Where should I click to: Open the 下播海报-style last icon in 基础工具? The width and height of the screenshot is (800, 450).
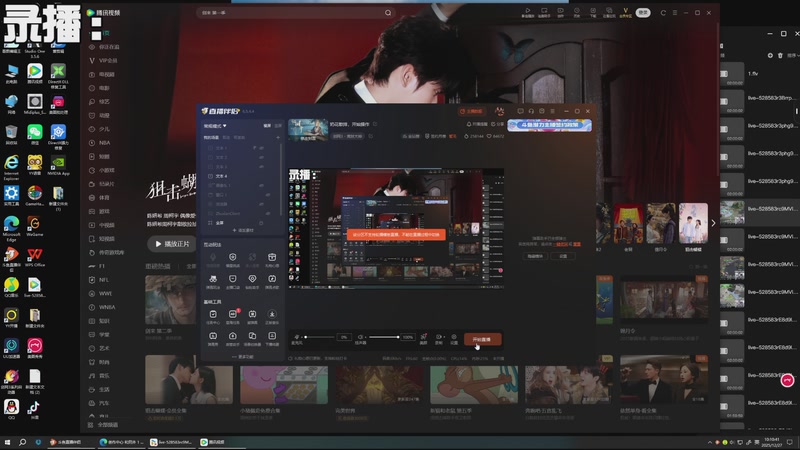tap(272, 336)
